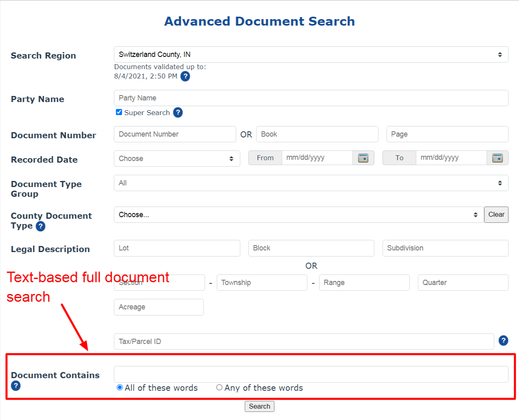
Task: Open the Document Contains help icon
Action: (15, 386)
